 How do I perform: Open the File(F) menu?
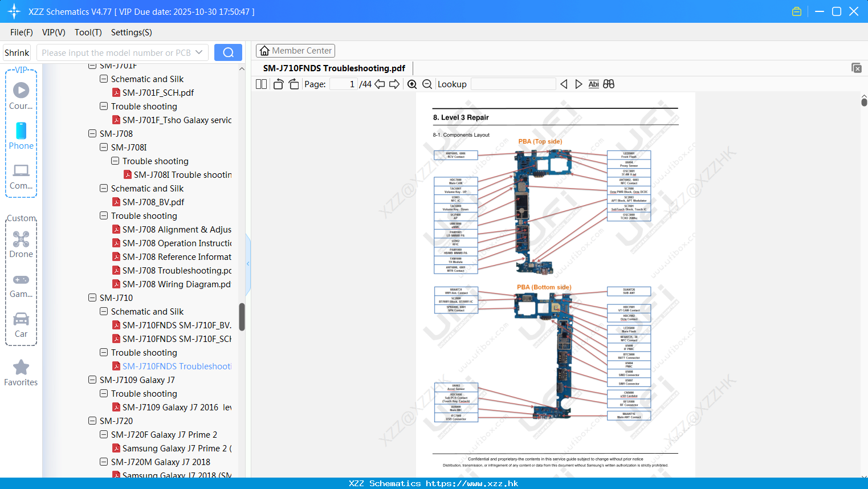tap(22, 32)
